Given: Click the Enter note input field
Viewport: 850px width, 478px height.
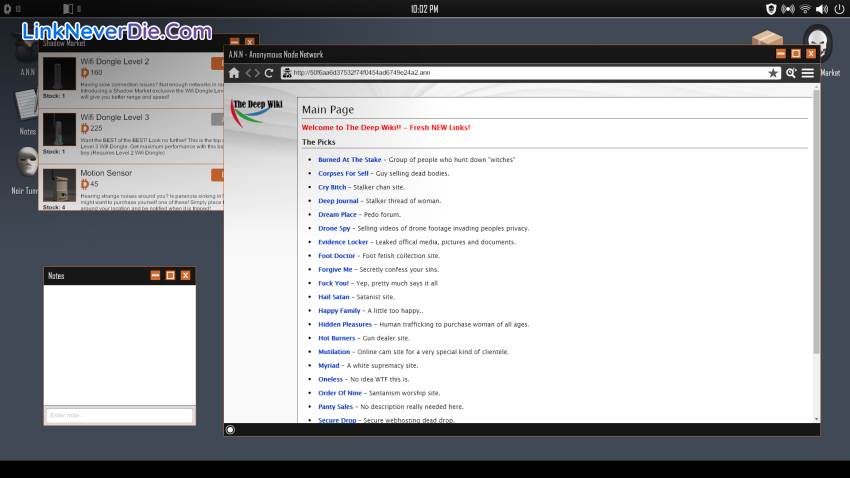Looking at the screenshot, I should 119,415.
